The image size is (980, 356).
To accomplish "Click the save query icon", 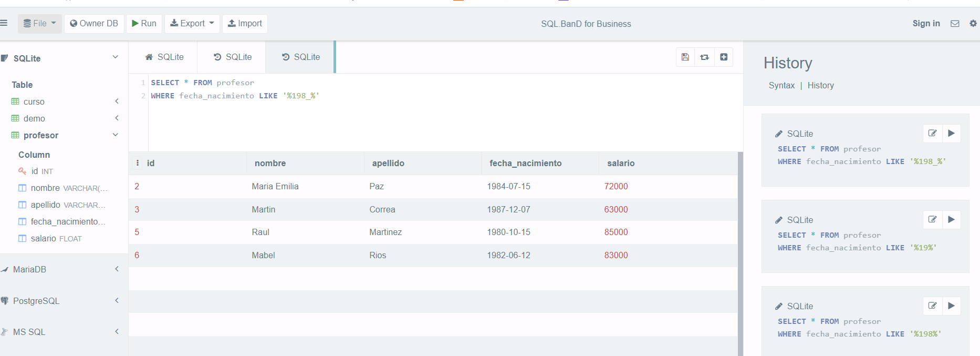I will [x=685, y=57].
